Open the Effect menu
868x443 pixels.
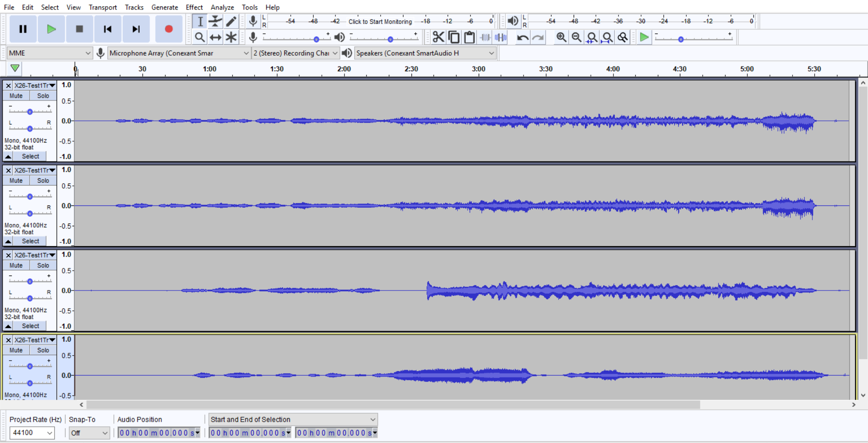tap(194, 7)
